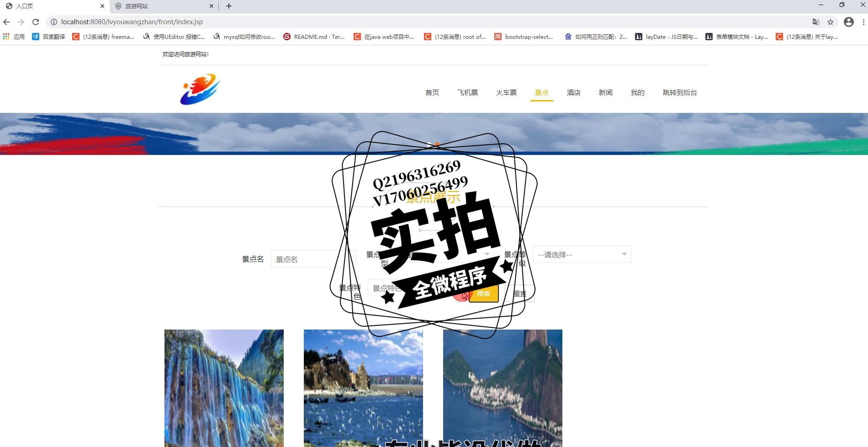
Task: Click the address bar URL
Action: [132, 22]
